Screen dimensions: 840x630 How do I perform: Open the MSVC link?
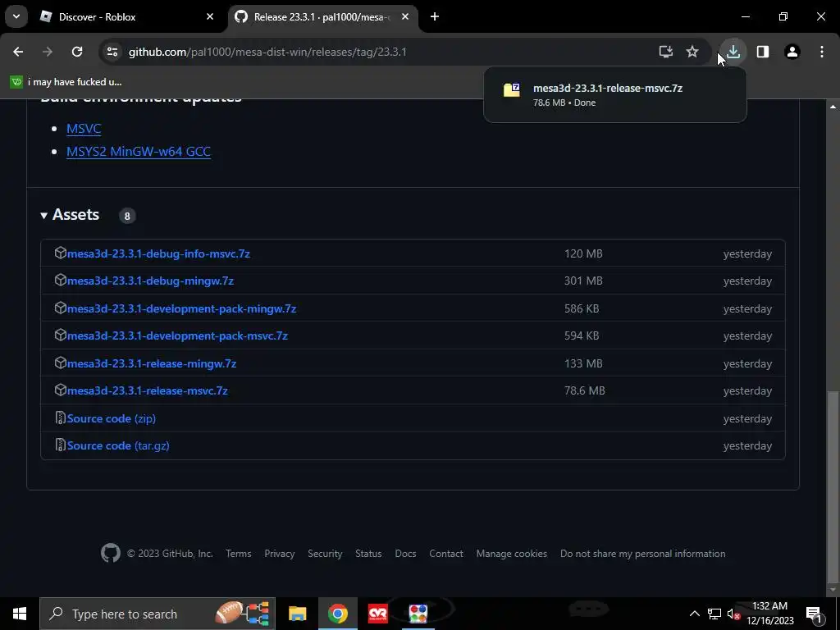(x=84, y=129)
